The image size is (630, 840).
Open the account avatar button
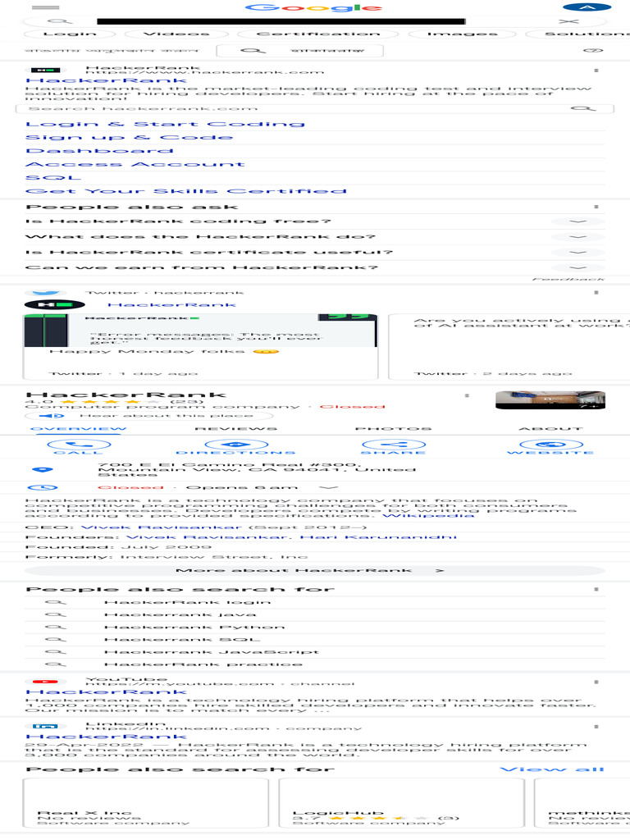(587, 7)
